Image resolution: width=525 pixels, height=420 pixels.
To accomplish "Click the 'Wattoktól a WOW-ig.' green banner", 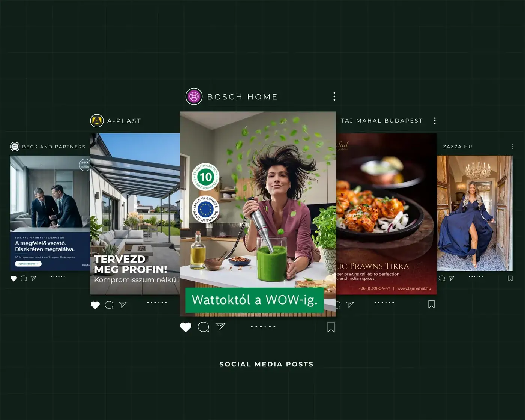I will [255, 300].
